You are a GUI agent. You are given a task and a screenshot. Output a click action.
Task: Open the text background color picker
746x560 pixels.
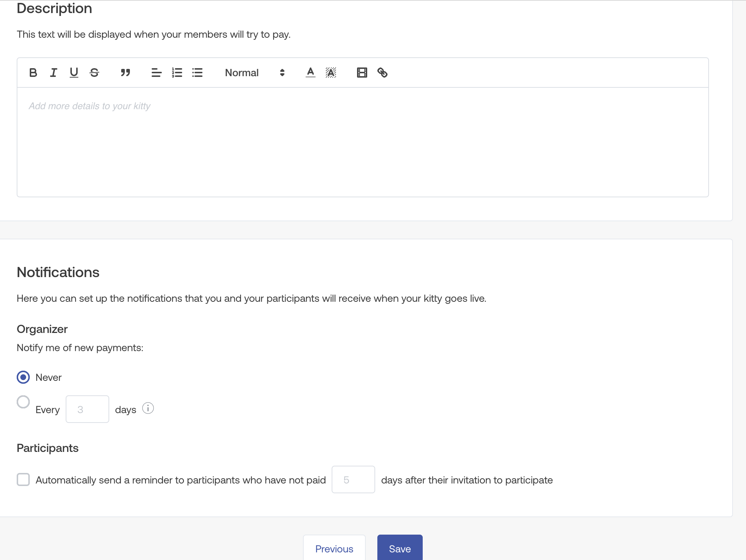point(331,73)
